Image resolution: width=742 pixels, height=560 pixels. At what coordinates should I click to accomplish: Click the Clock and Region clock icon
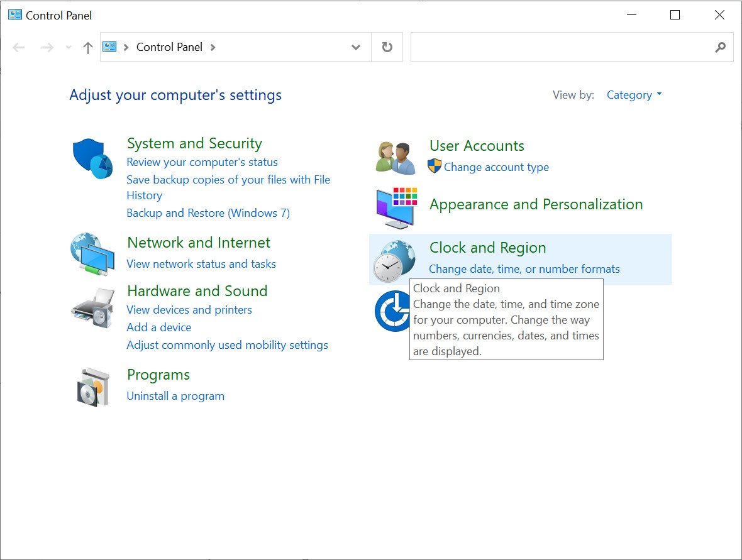(x=394, y=260)
